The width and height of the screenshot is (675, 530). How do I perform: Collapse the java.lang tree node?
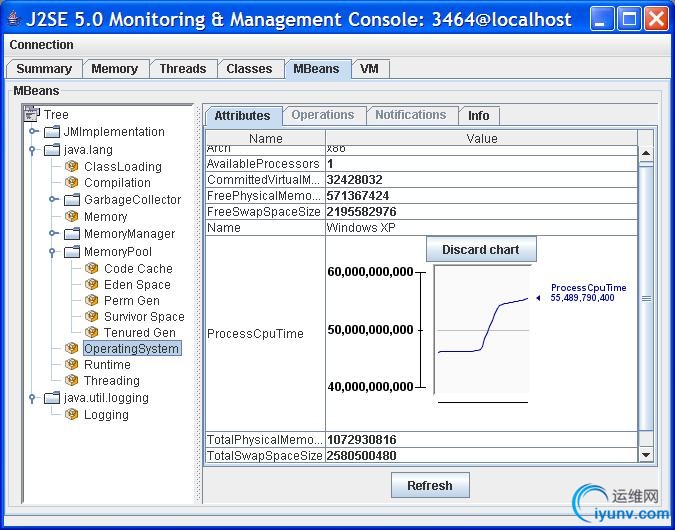[32, 150]
